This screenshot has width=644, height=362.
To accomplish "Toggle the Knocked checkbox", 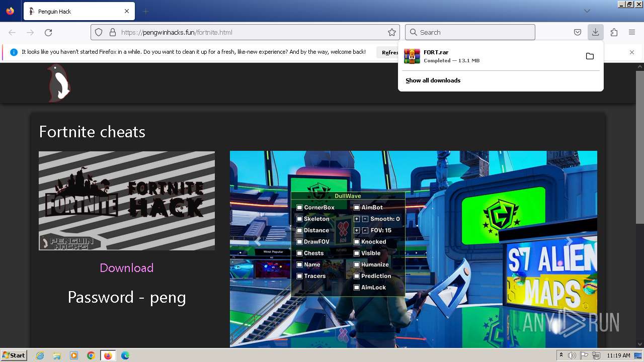I will (x=357, y=242).
